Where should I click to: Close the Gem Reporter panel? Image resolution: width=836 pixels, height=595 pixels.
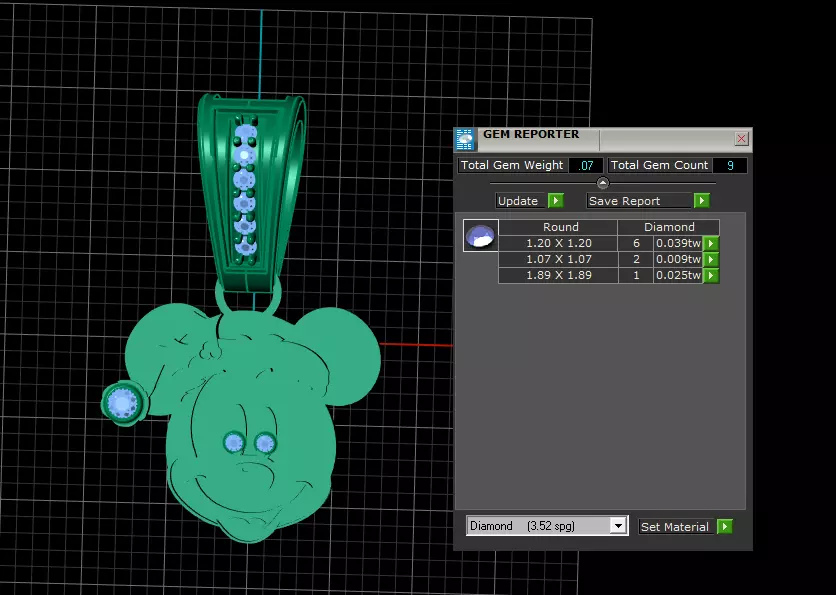pyautogui.click(x=741, y=139)
